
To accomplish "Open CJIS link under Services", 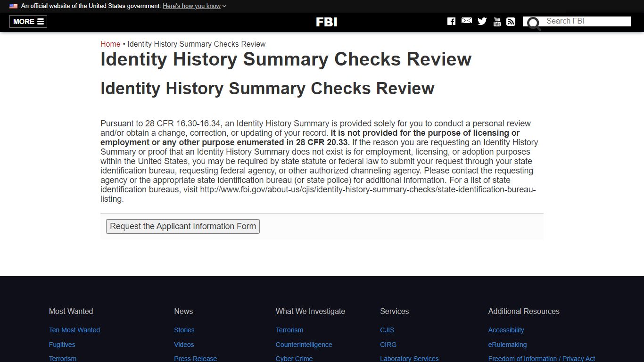I will tap(387, 330).
